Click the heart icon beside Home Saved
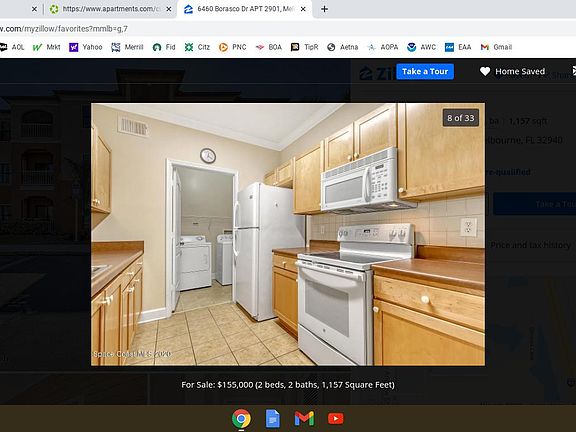576x432 pixels. [485, 71]
